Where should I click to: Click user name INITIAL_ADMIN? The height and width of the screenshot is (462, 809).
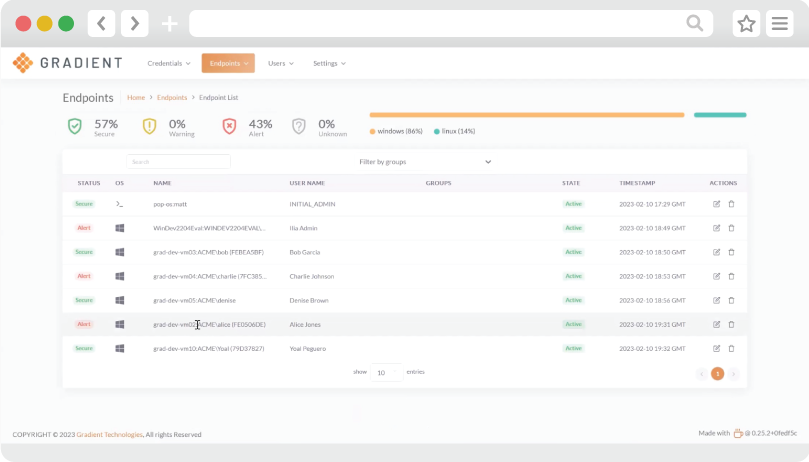click(x=312, y=204)
